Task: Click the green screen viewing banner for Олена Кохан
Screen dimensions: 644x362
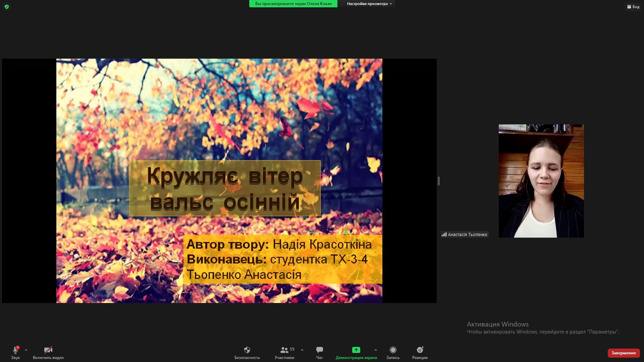Action: (x=293, y=4)
